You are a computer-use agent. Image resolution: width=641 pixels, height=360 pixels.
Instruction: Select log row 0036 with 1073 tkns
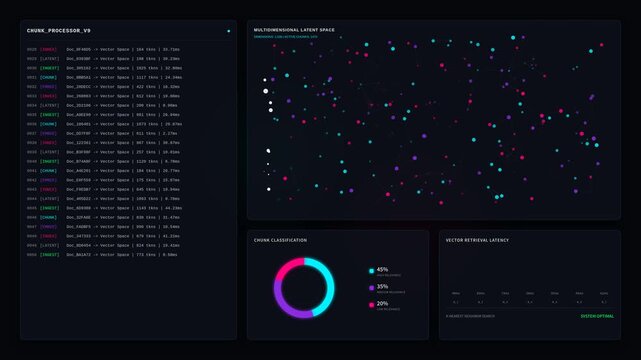click(104, 124)
